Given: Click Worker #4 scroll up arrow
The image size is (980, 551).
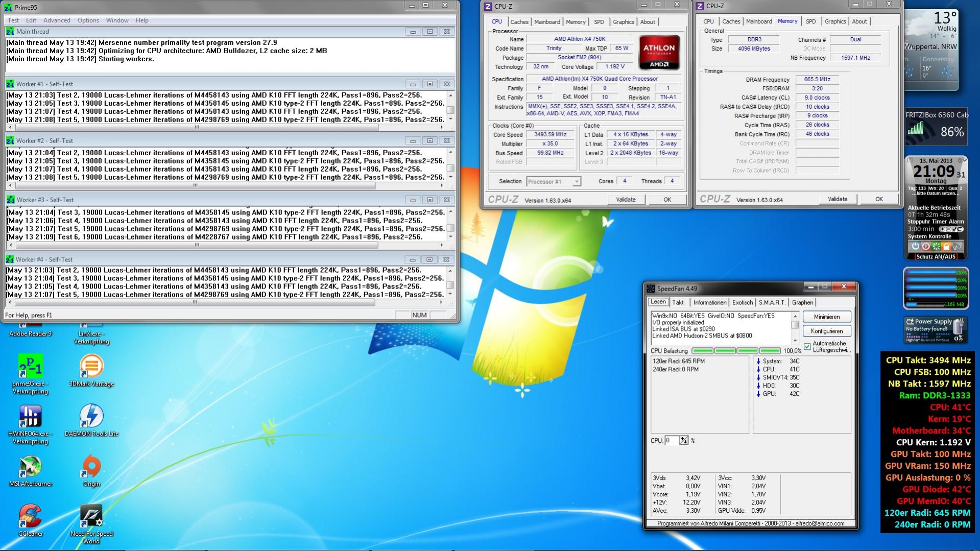Looking at the screenshot, I should point(450,271).
